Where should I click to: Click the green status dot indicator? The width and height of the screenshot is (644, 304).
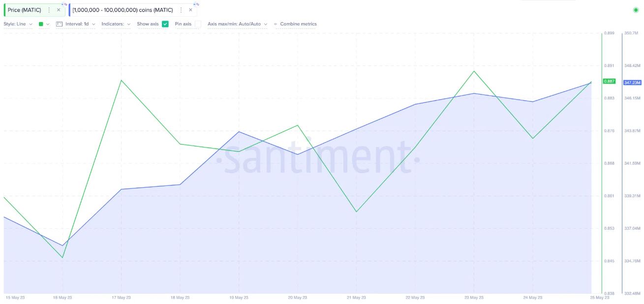636,10
